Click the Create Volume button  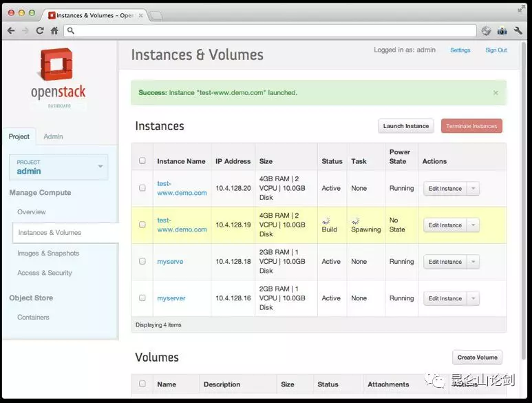478,358
